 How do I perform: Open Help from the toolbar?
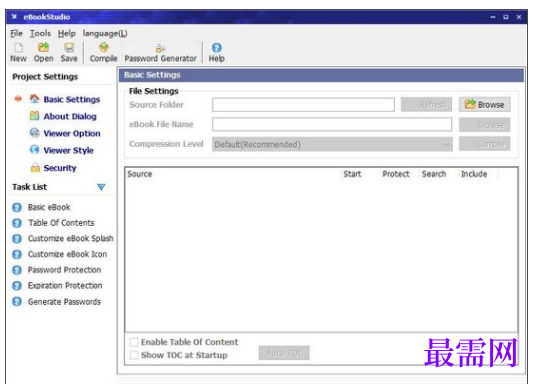(x=217, y=52)
